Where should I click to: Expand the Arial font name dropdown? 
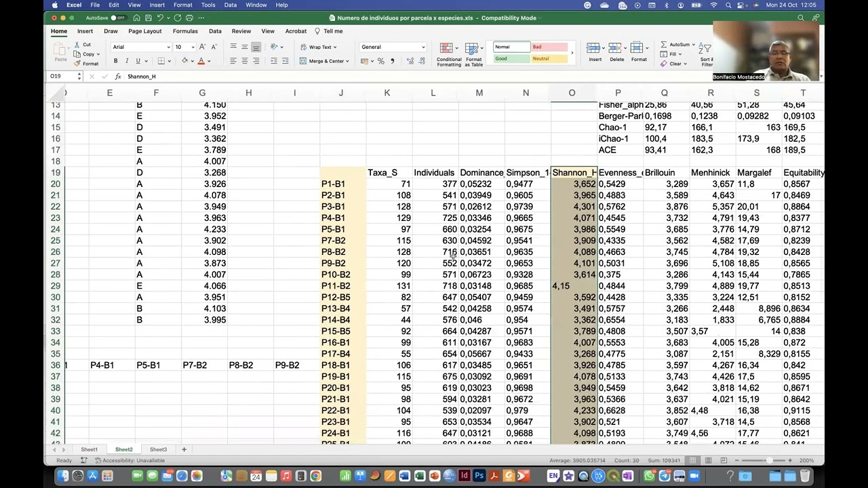point(168,47)
